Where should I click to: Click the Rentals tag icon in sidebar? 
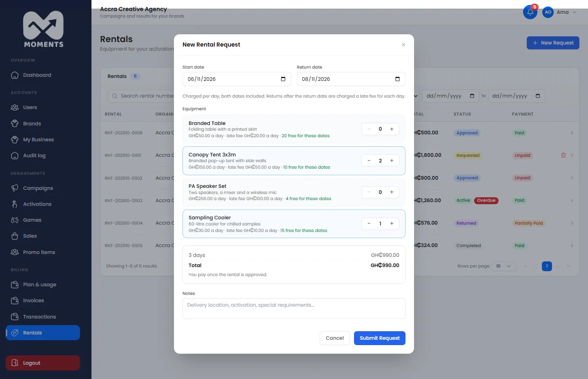click(15, 333)
